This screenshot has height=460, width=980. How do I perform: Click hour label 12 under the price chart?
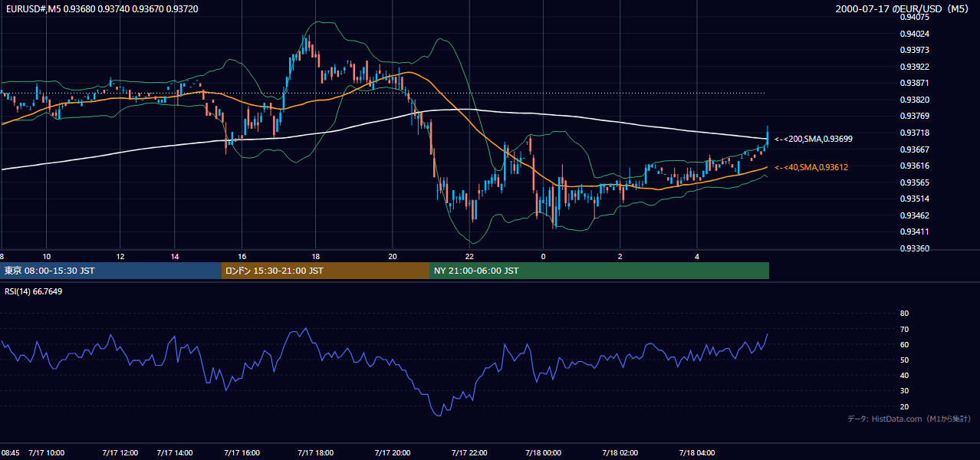[x=120, y=256]
